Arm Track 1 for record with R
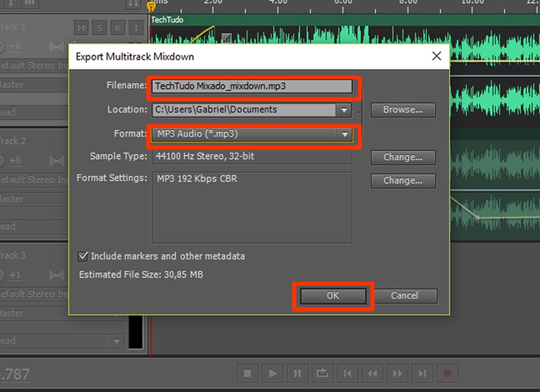The width and height of the screenshot is (540, 392). [x=118, y=27]
